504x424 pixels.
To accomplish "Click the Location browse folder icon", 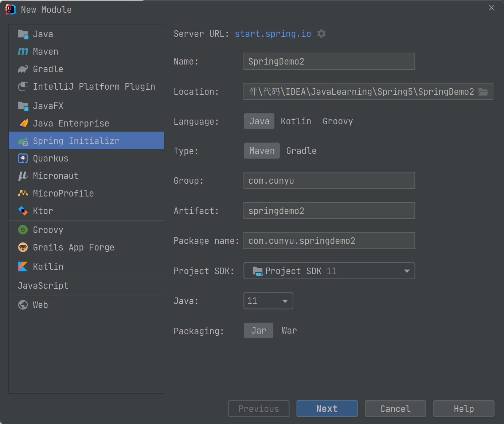I will [x=483, y=92].
